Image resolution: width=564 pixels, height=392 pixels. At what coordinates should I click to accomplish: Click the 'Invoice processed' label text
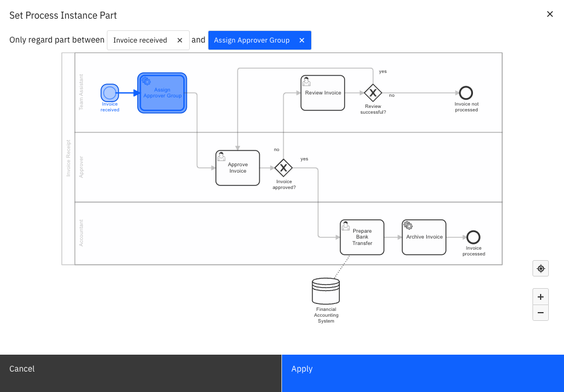(474, 251)
